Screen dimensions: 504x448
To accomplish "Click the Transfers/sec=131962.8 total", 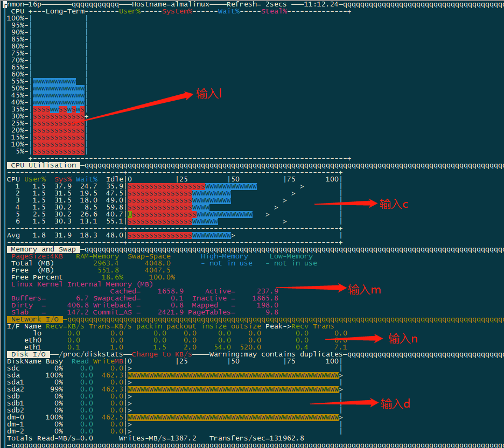I will (x=257, y=438).
